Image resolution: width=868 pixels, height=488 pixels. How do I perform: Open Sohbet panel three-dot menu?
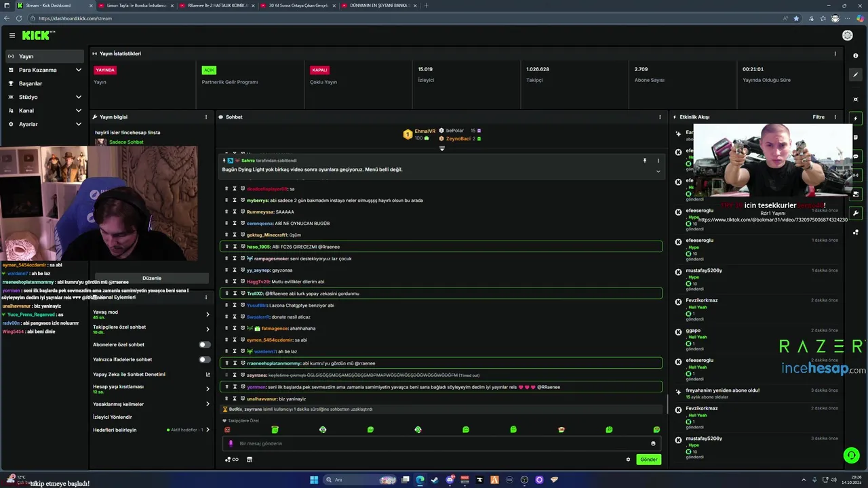click(660, 117)
